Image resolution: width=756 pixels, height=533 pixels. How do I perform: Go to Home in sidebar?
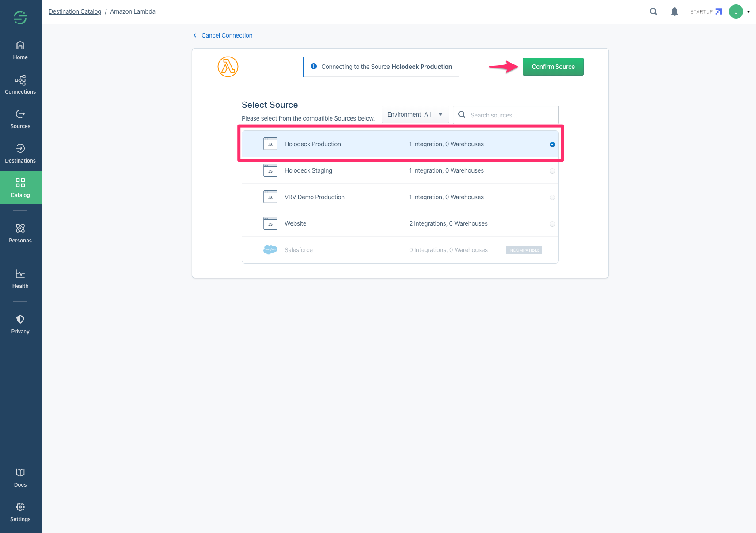coord(20,51)
